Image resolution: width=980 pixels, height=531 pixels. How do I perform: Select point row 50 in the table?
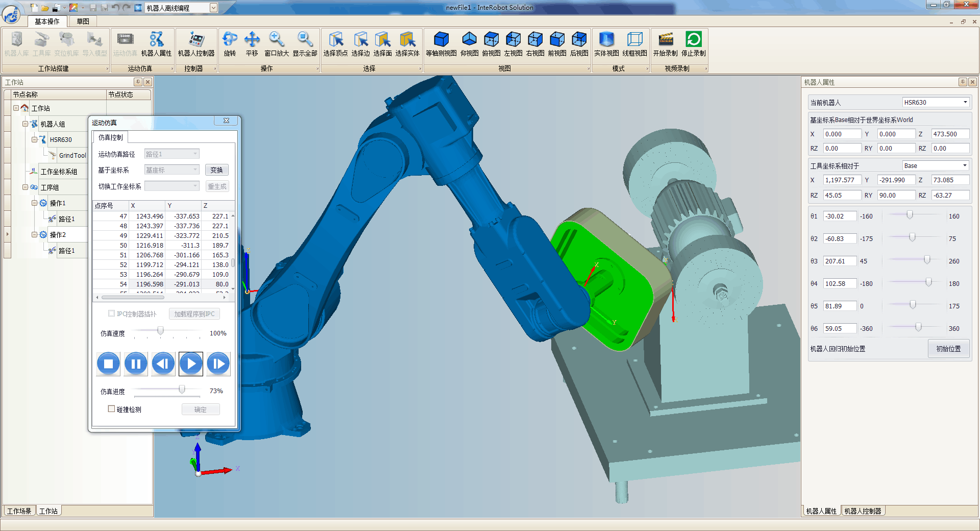click(x=163, y=245)
